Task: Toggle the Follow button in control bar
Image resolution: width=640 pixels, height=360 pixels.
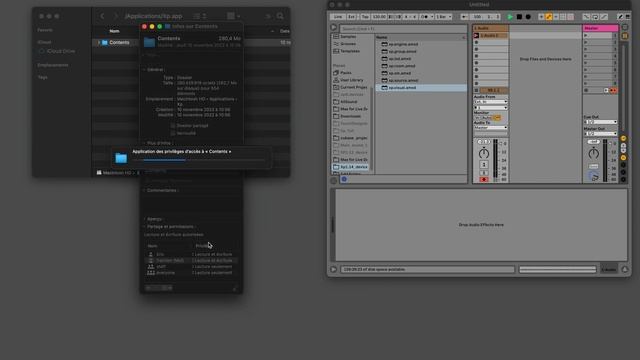Action: tap(465, 17)
